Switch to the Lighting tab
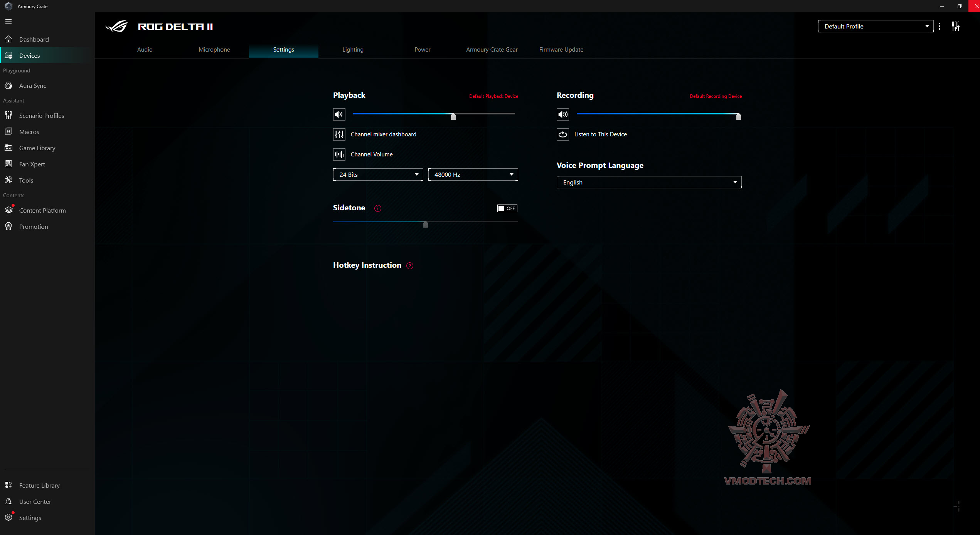Screen dimensions: 980x535 [x=353, y=50]
